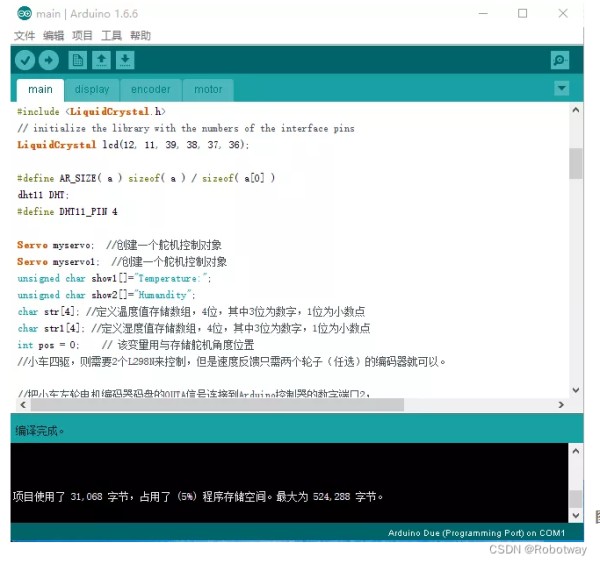Click the Upload arrow button
600x564 pixels.
pyautogui.click(x=49, y=60)
